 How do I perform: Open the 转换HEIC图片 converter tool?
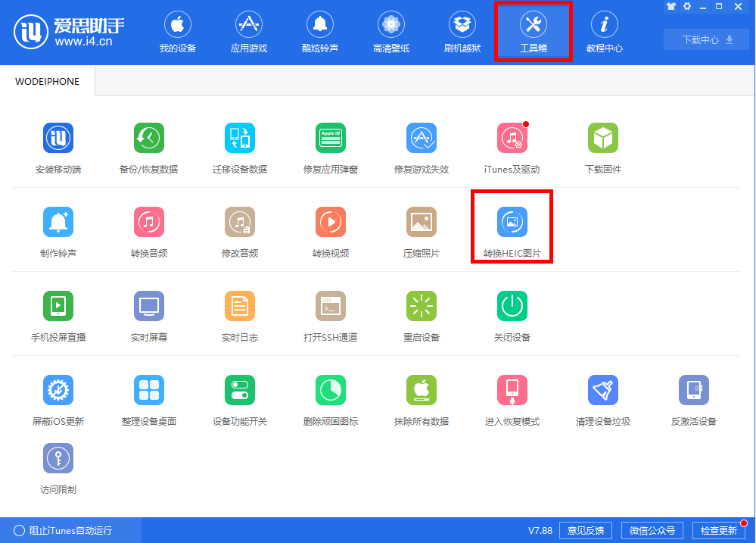(x=512, y=227)
